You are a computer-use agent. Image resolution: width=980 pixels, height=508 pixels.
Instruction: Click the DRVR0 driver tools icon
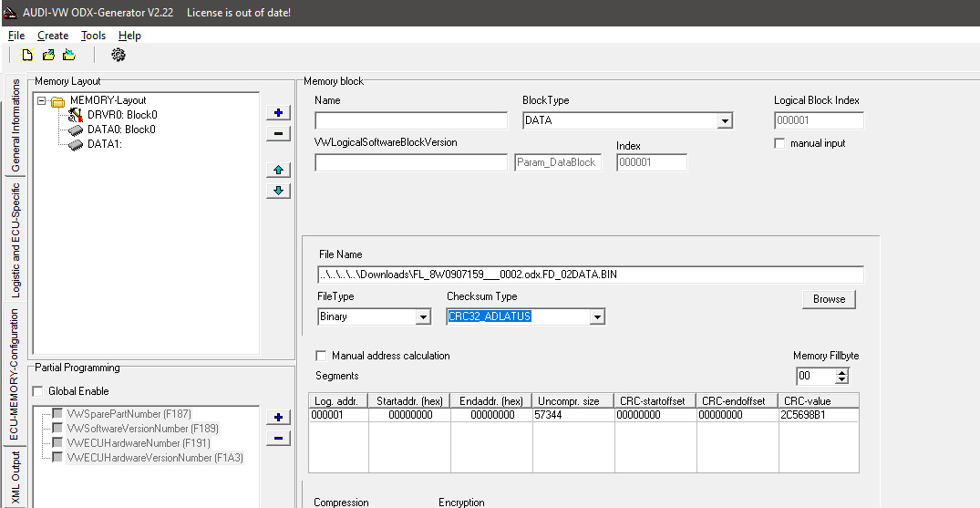tap(76, 115)
